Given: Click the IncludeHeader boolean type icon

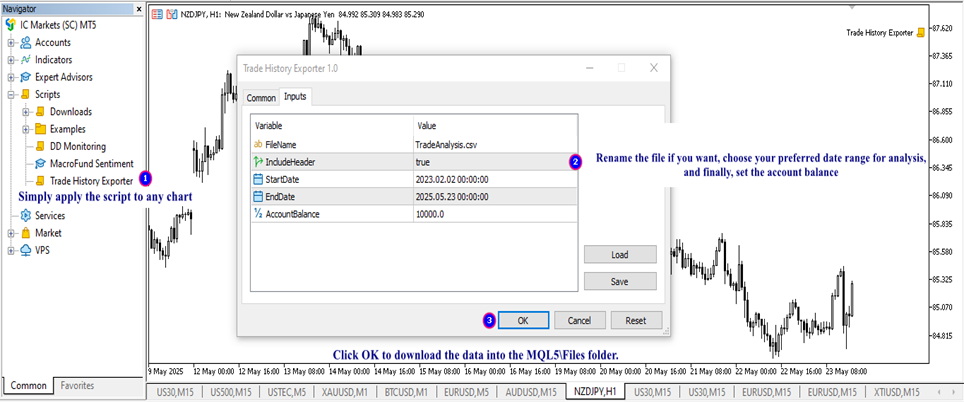Looking at the screenshot, I should coord(258,162).
